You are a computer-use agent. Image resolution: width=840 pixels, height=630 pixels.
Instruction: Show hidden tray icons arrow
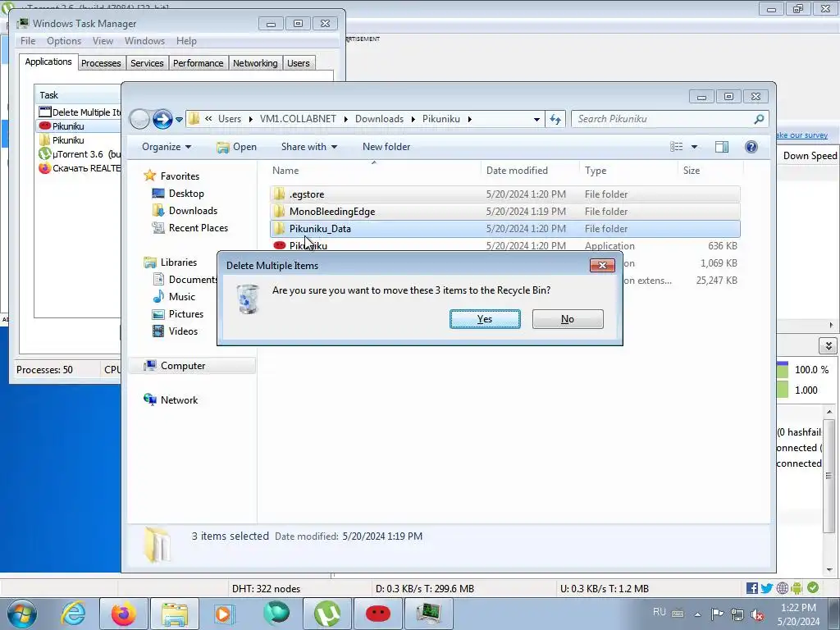click(x=697, y=614)
